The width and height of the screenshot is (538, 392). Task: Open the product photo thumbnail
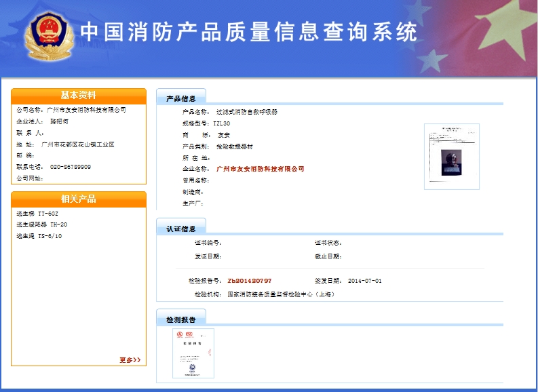(x=451, y=156)
